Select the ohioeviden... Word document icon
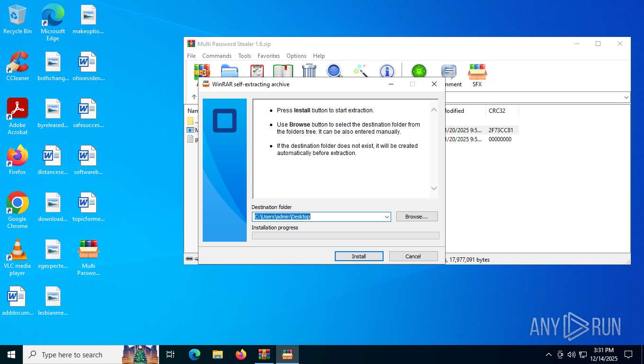This screenshot has width=644, height=364. coord(89,66)
